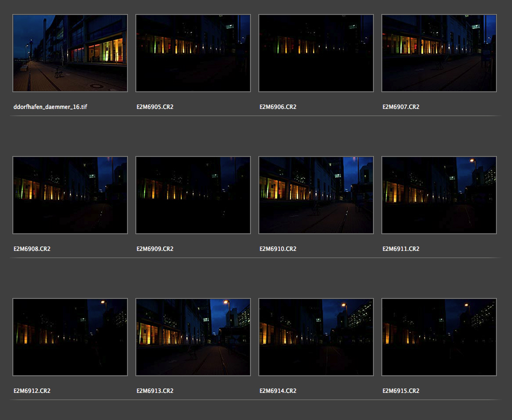This screenshot has width=512, height=420.
Task: Select the ddorfhafen_daemmer_16.tif thumbnail
Action: 70,53
